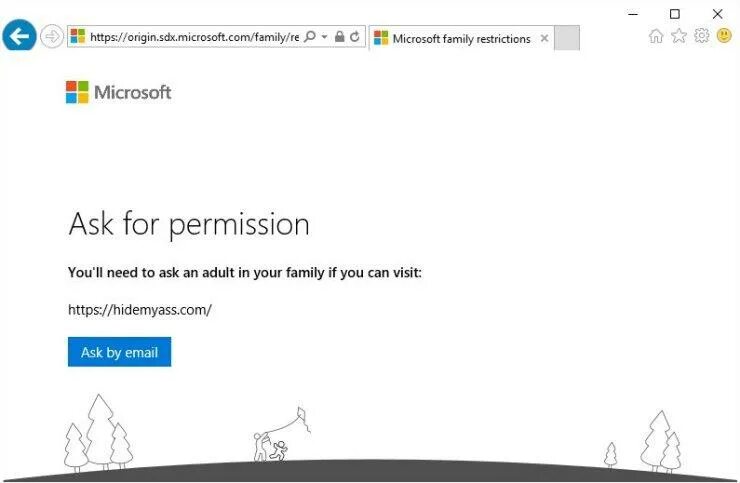
Task: Click the smiley feedback icon
Action: pyautogui.click(x=724, y=35)
